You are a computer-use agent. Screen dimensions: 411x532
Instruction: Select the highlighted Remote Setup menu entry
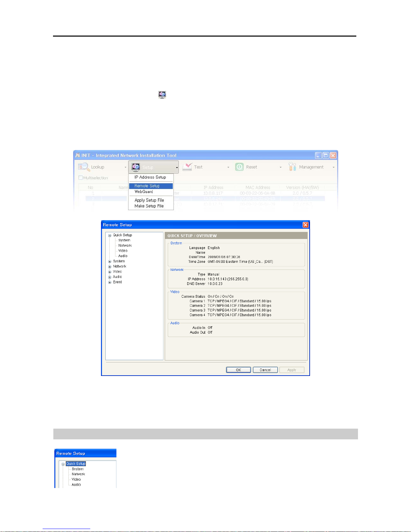(x=151, y=186)
